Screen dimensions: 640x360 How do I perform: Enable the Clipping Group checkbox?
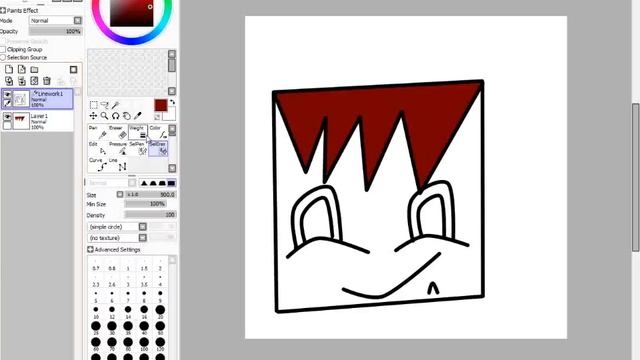coord(3,49)
